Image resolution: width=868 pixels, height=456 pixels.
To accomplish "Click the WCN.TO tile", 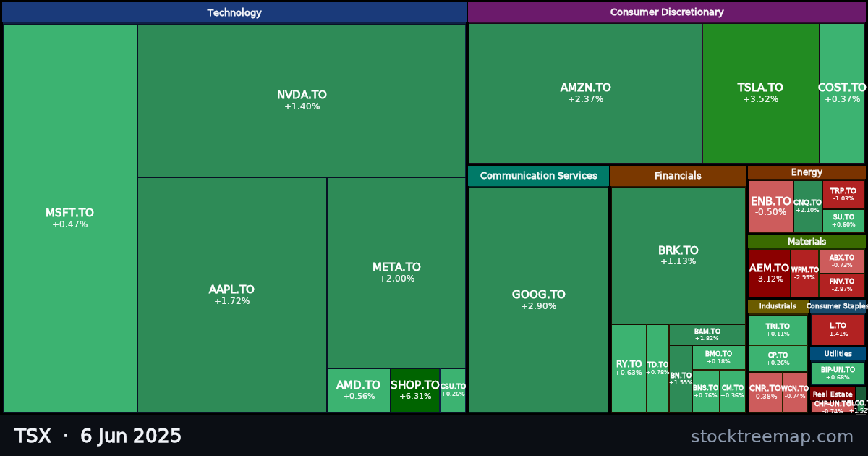I will [x=795, y=392].
